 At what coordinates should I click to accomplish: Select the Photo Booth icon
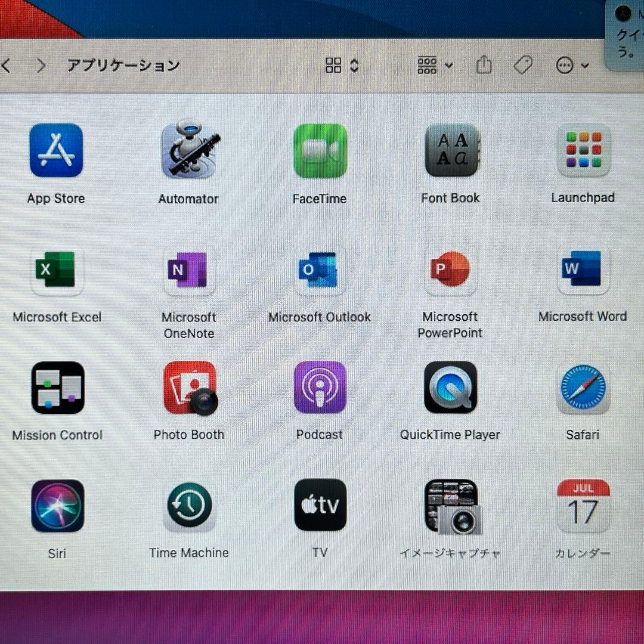(191, 388)
